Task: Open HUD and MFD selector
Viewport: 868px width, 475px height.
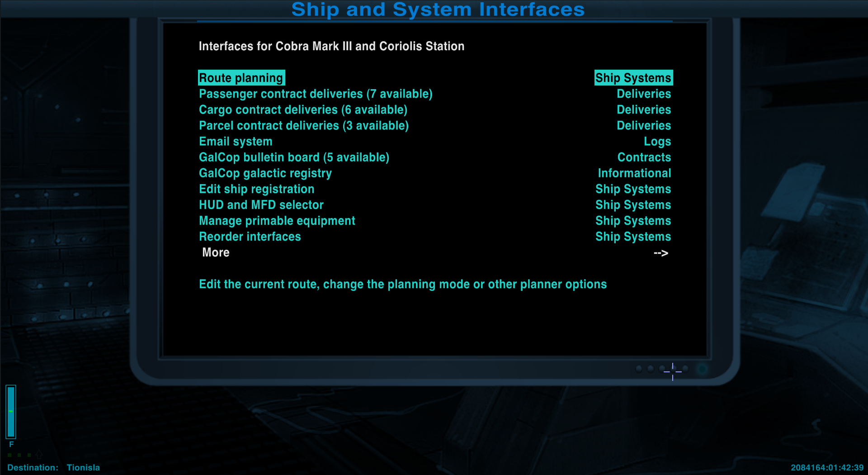Action: coord(261,204)
